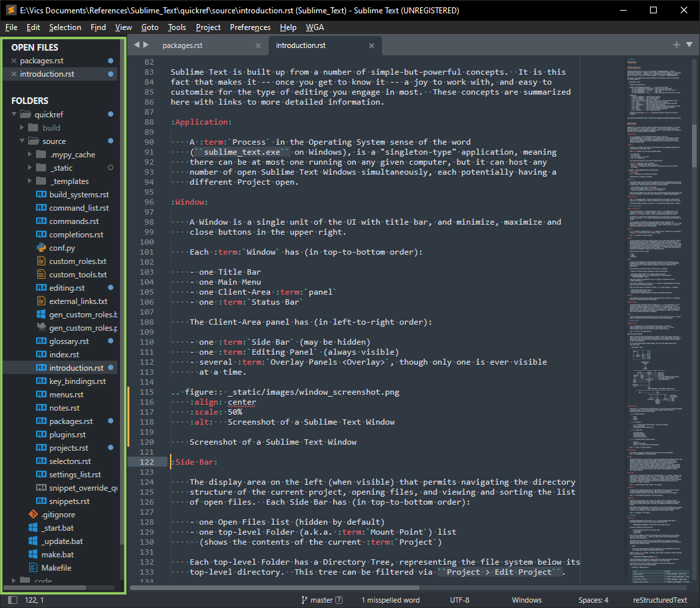Image resolution: width=700 pixels, height=608 pixels.
Task: Click the git icon next to .gitignore
Action: click(x=33, y=515)
